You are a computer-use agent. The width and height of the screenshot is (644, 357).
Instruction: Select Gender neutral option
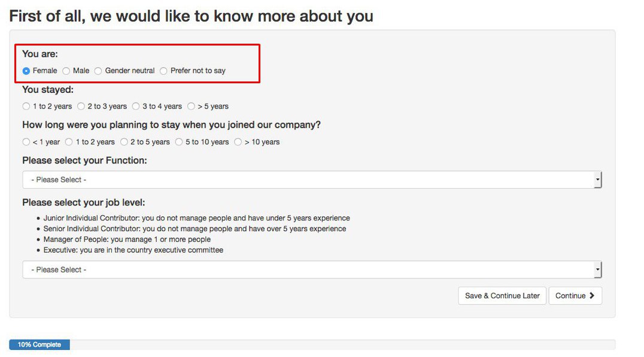pos(98,71)
